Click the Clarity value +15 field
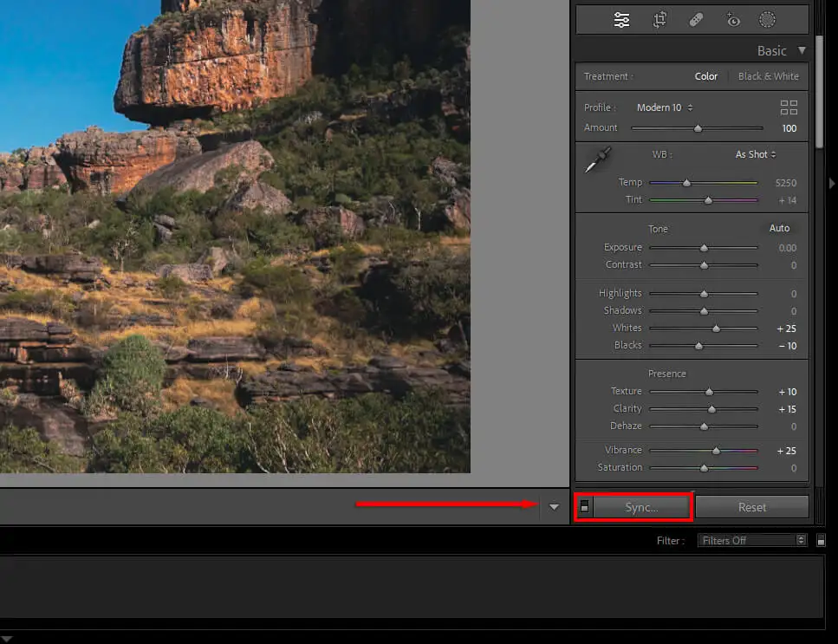The width and height of the screenshot is (838, 644). (787, 409)
